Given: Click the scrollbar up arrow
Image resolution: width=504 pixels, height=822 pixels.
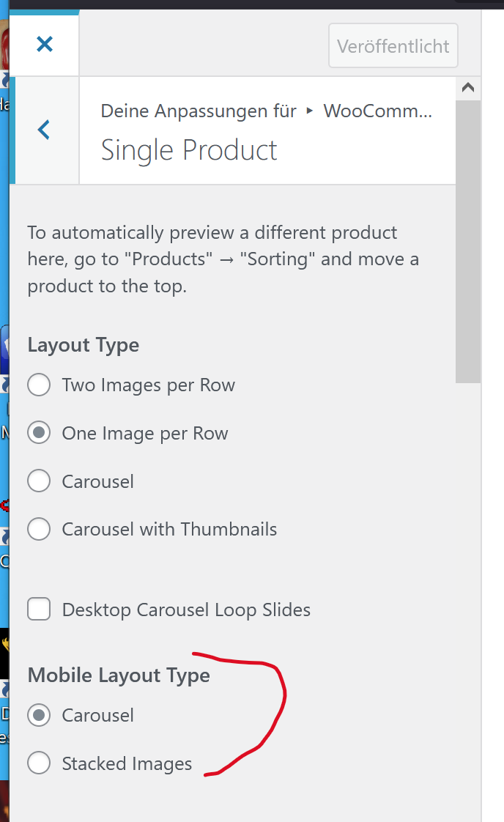Looking at the screenshot, I should pyautogui.click(x=468, y=88).
